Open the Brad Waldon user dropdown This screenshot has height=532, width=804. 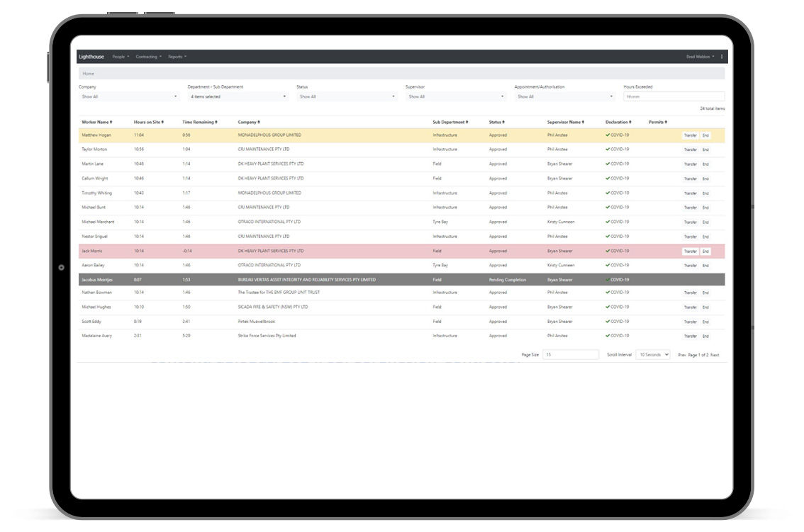pyautogui.click(x=700, y=57)
